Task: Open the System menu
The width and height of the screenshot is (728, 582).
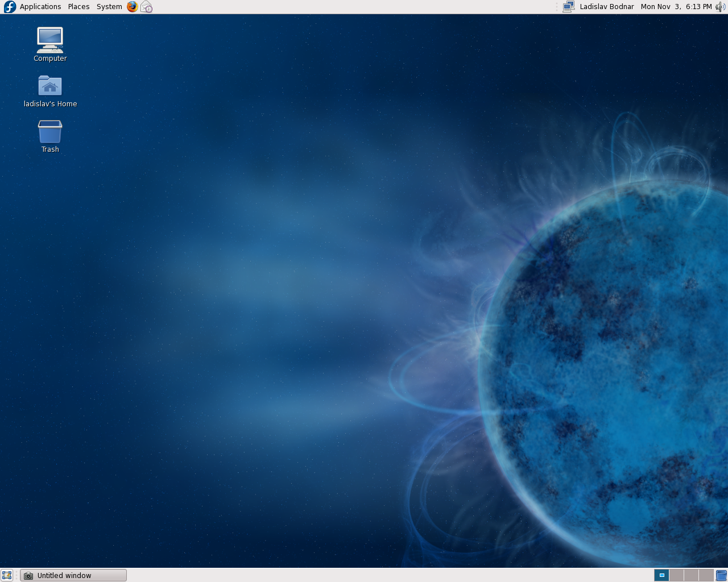Action: tap(109, 7)
